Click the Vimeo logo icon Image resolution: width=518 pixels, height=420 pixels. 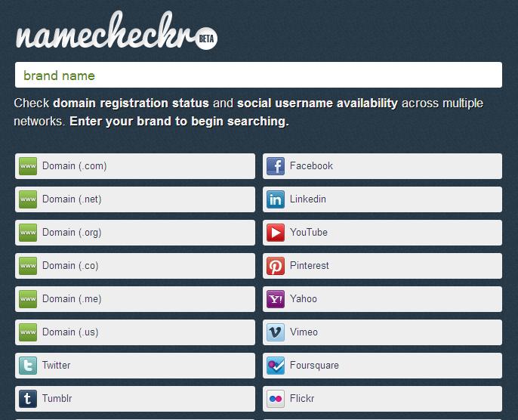point(276,332)
